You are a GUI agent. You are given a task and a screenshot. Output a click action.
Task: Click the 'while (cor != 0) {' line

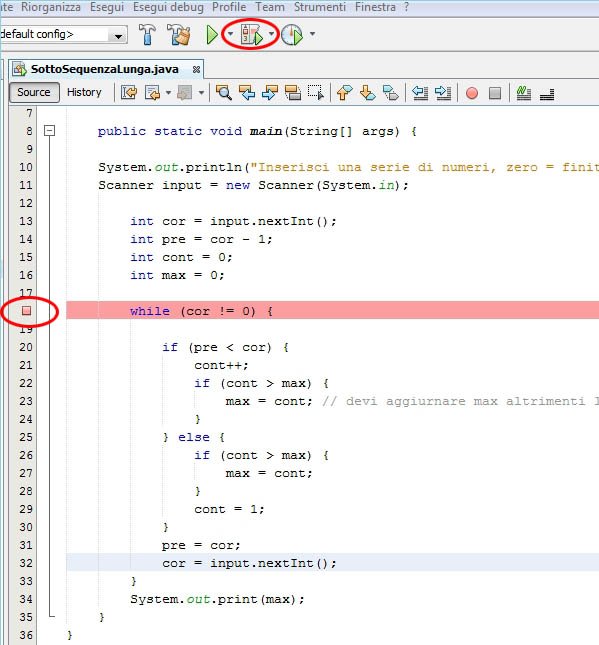201,311
